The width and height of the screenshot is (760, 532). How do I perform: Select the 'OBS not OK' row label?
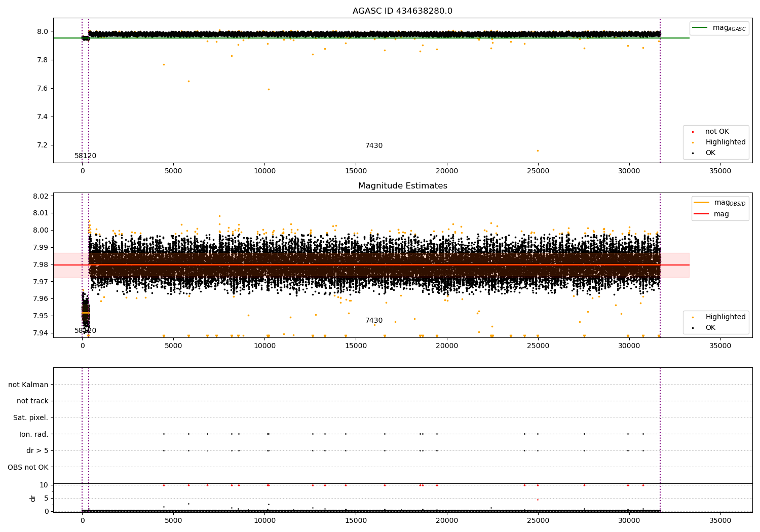point(28,467)
